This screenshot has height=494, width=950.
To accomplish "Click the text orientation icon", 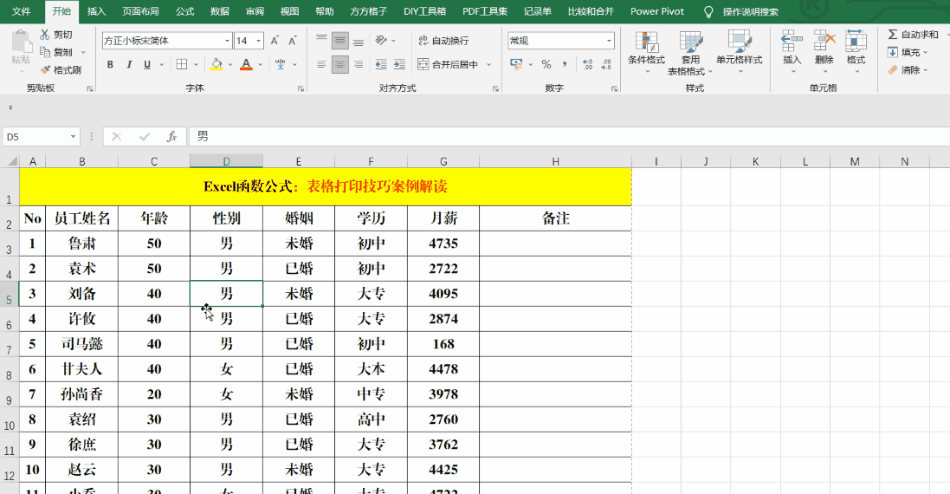I will (x=381, y=41).
